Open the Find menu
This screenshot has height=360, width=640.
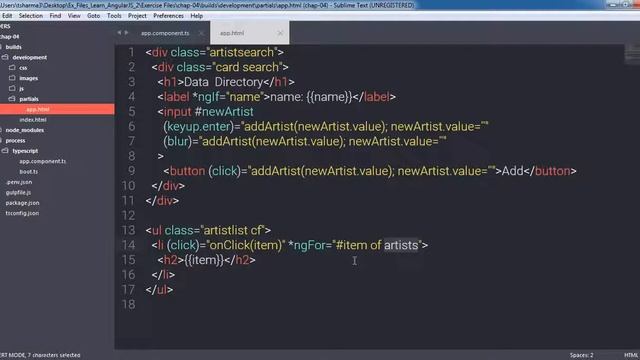click(x=55, y=16)
